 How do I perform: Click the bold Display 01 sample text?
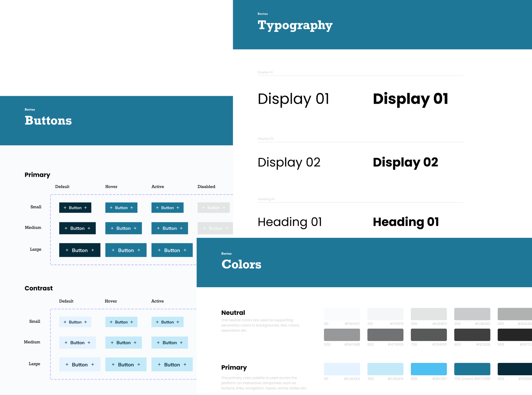[x=410, y=99]
